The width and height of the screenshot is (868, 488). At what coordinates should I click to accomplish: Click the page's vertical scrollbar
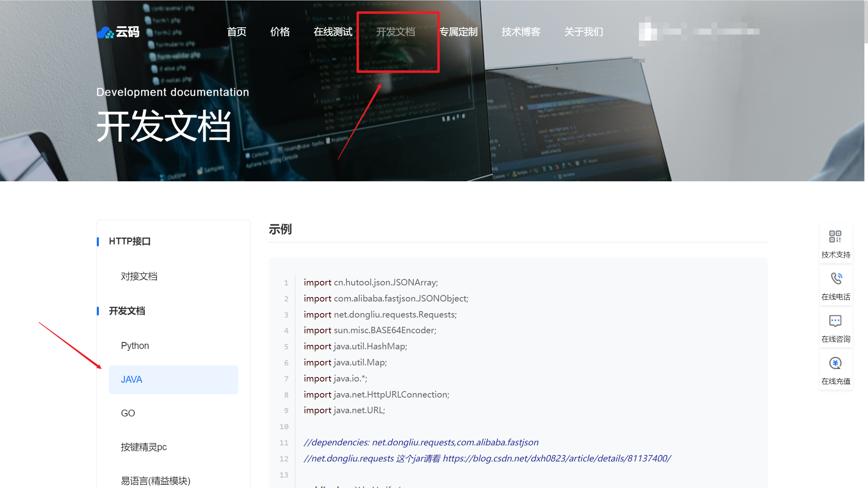(x=866, y=22)
